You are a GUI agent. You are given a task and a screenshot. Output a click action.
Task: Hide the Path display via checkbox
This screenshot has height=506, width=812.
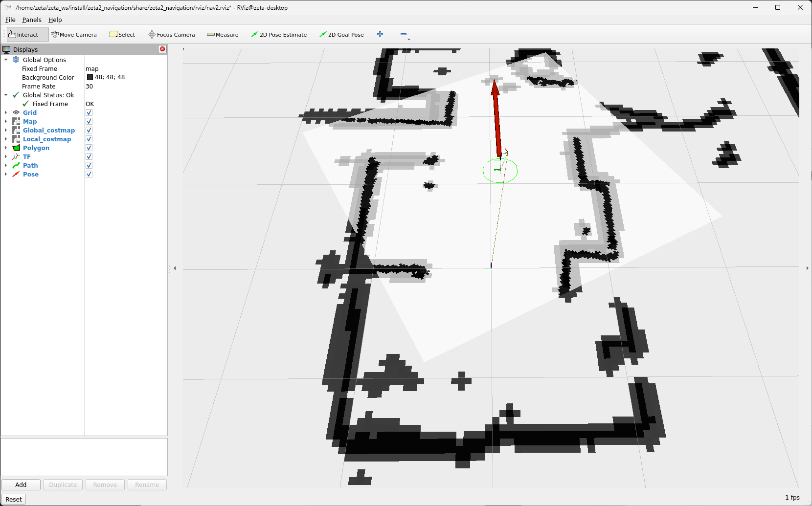(89, 165)
